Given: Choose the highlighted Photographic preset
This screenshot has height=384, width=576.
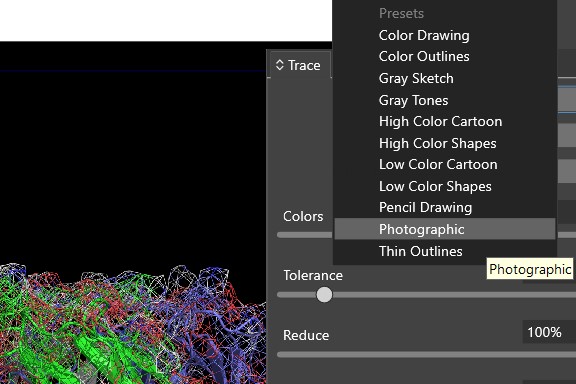Looking at the screenshot, I should 444,229.
